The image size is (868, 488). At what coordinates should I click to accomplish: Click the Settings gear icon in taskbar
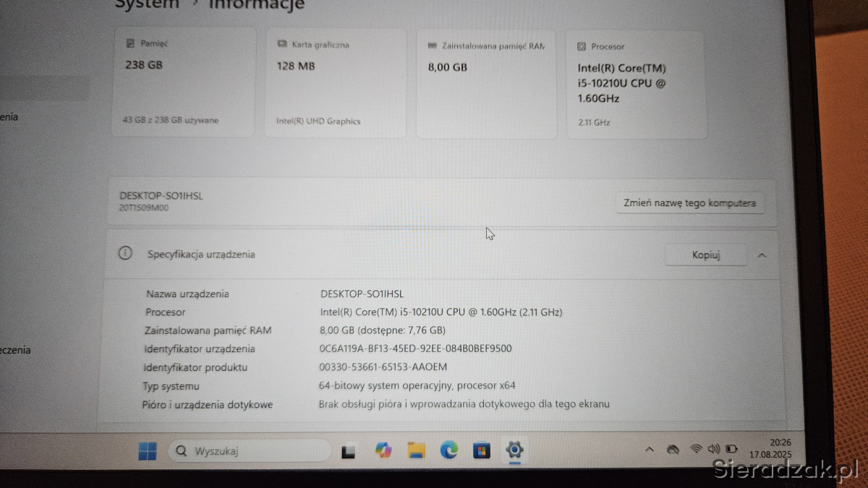tap(515, 450)
